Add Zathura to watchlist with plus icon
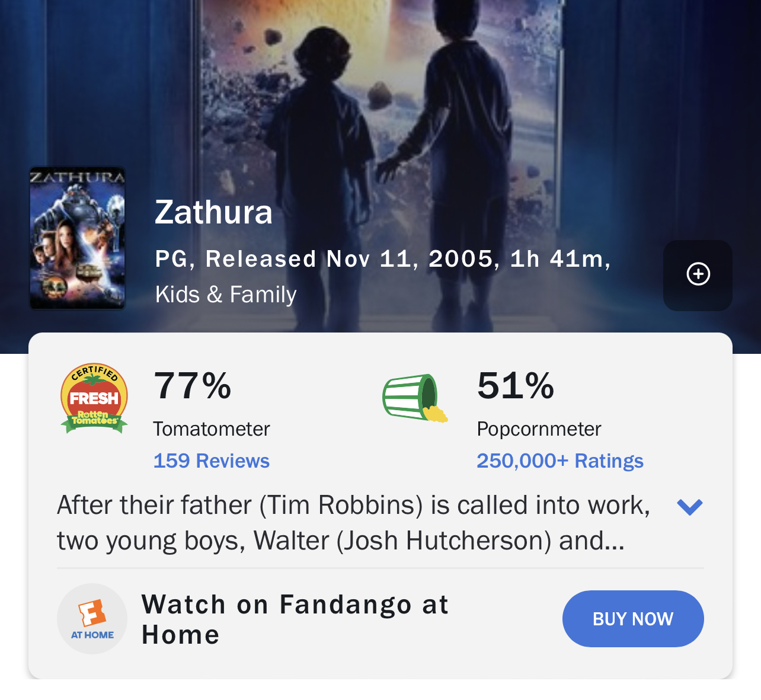The image size is (761, 700). point(698,274)
